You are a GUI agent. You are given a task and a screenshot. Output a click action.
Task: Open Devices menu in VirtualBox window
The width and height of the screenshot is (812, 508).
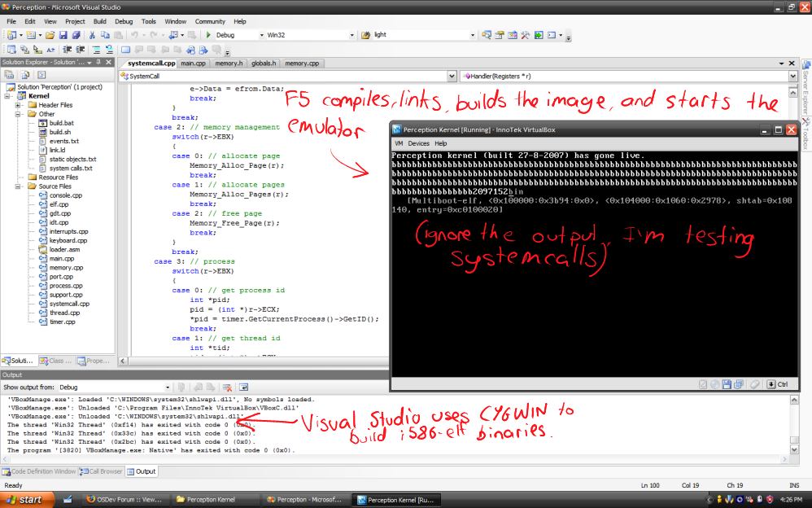[x=418, y=143]
